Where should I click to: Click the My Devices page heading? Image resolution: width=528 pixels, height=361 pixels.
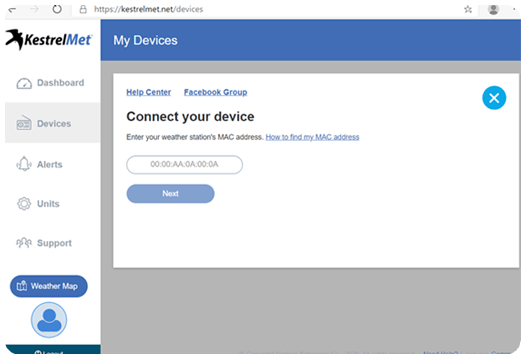(x=145, y=40)
